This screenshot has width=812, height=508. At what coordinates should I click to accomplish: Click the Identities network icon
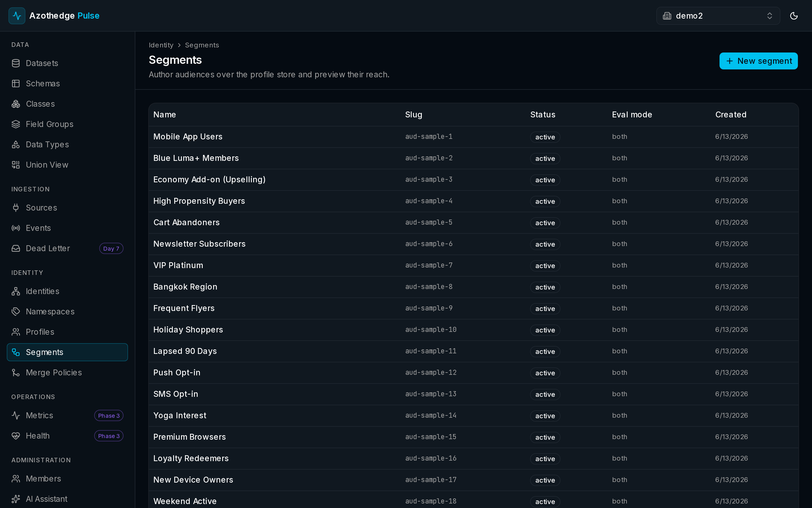pyautogui.click(x=16, y=291)
